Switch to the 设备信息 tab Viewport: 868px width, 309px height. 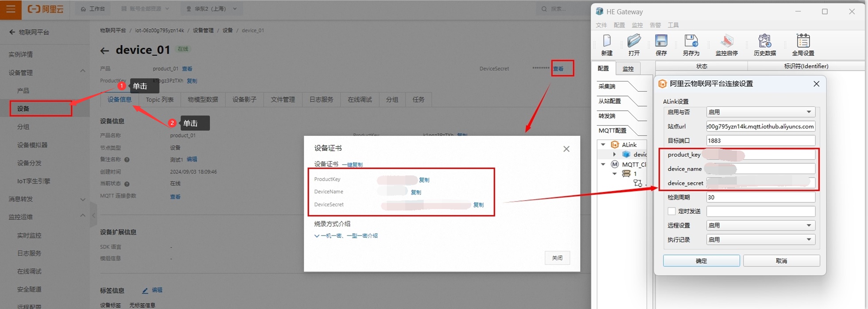coord(120,100)
